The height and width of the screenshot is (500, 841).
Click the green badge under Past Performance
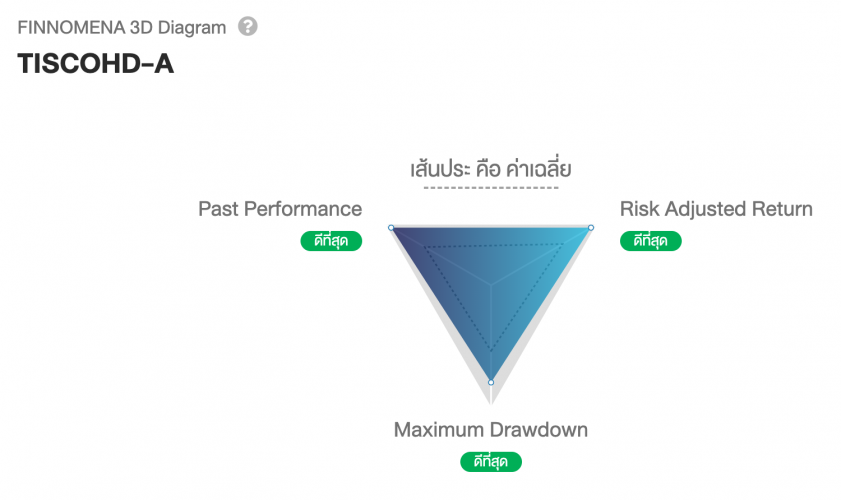pos(331,241)
